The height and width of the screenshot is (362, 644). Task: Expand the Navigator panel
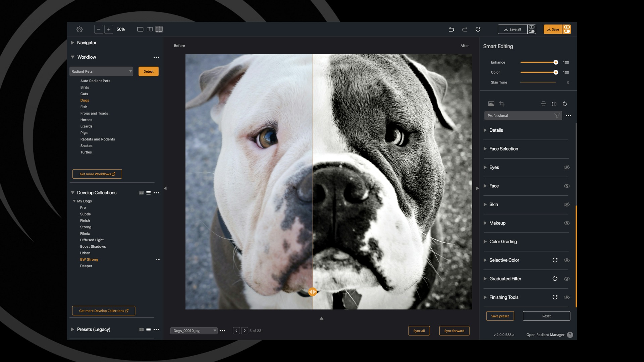tap(72, 43)
